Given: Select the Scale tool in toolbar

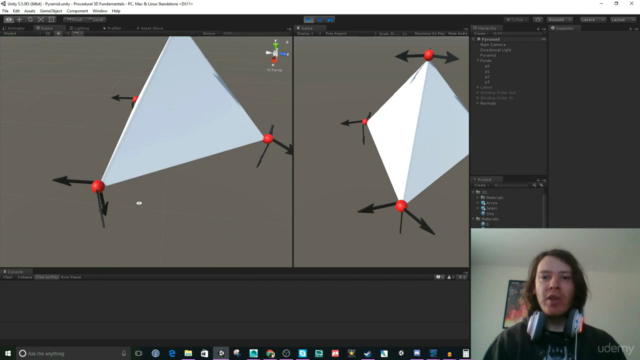Looking at the screenshot, I should (40, 20).
